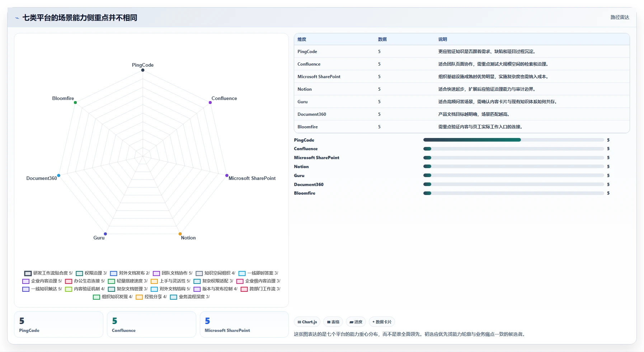Click the PingCode point on the radar
Viewport: 644px width, 352px height.
click(143, 70)
